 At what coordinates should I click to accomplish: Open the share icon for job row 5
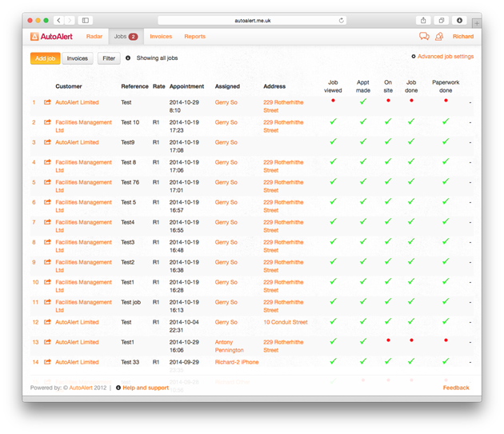tap(47, 181)
